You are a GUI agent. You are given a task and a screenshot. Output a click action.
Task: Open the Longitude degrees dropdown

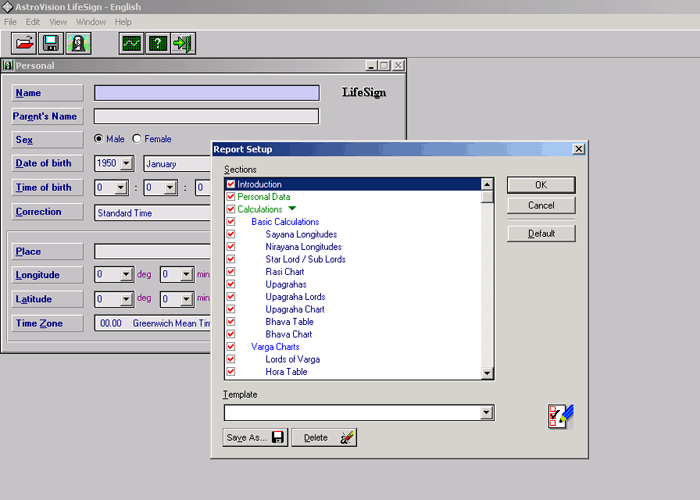coord(127,275)
